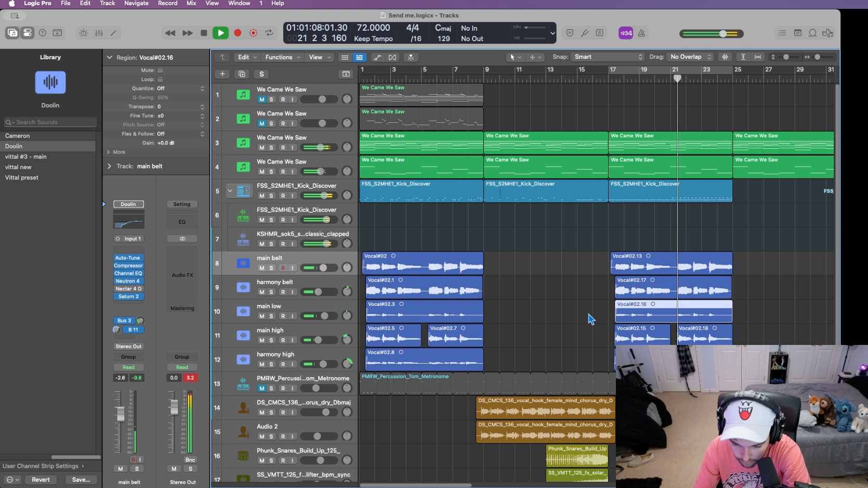Open the Drag No Overlap dropdown
Viewport: 868px width, 488px height.
[x=691, y=57]
